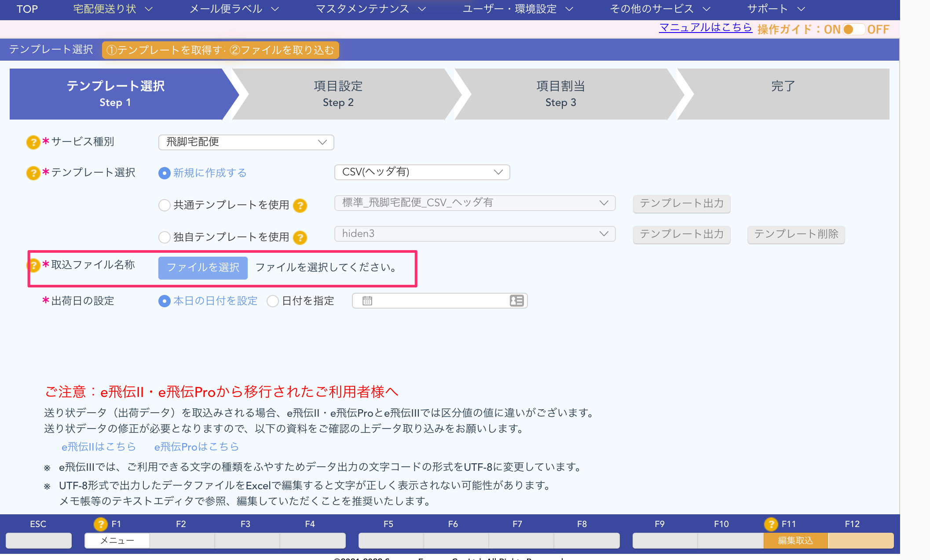Screen dimensions: 930x560
Task: Click help icon next to 共通テンプレートを使用
Action: (x=300, y=205)
